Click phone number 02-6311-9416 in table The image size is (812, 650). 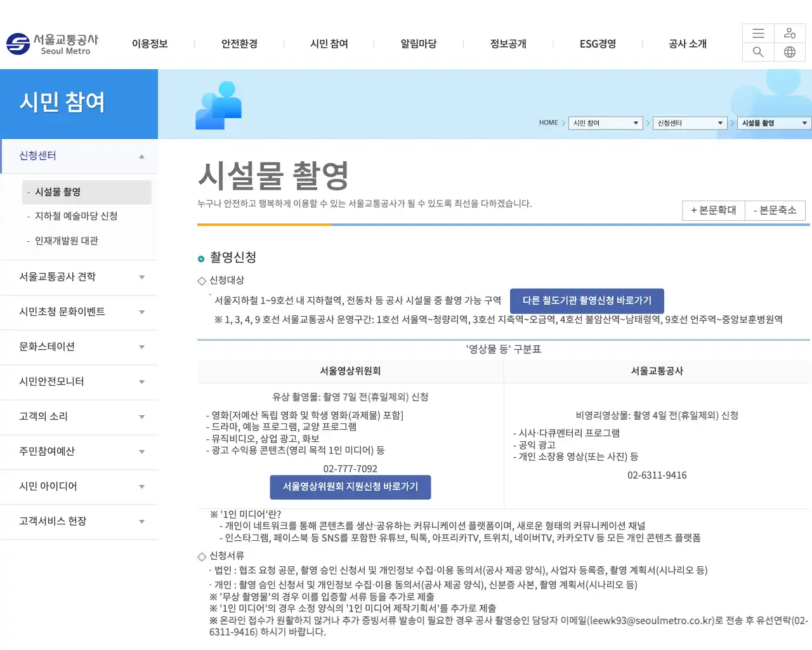tap(657, 475)
